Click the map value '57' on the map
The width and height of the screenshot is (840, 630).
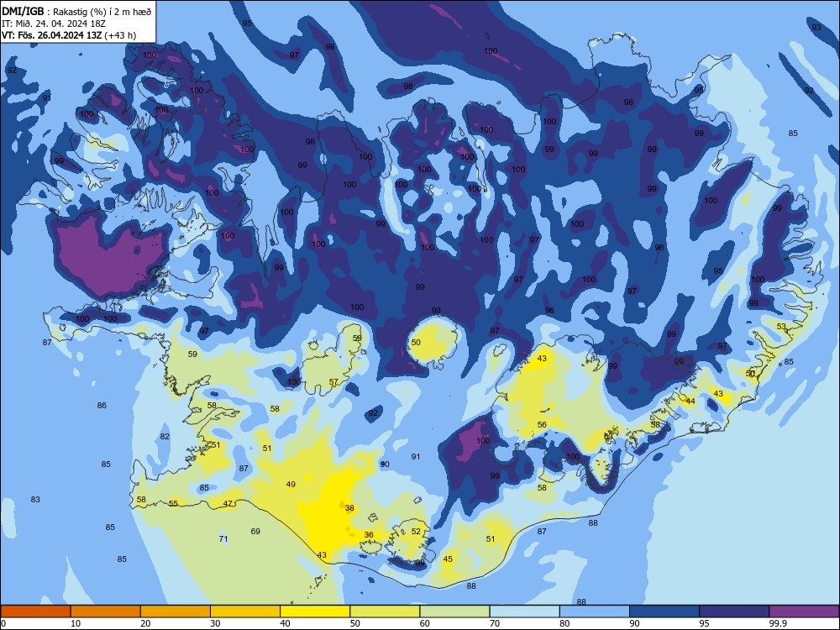[x=333, y=382]
